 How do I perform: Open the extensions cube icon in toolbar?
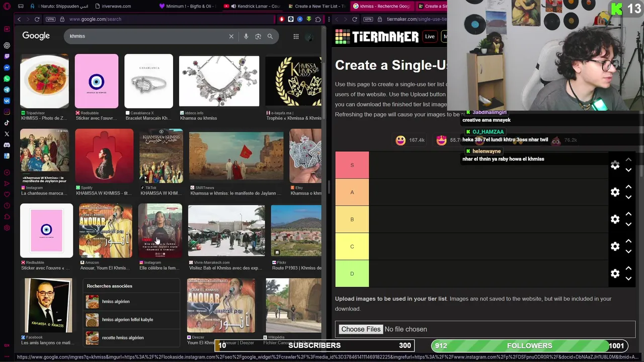[x=318, y=19]
